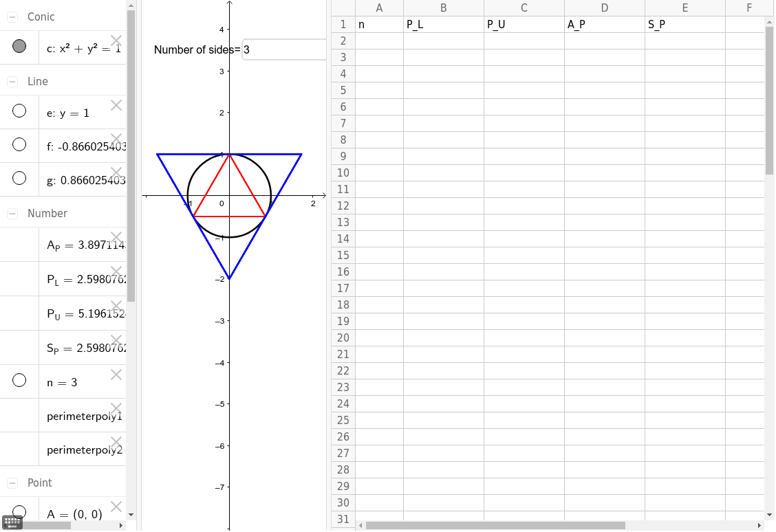
Task: Collapse the Point group
Action: pos(12,483)
